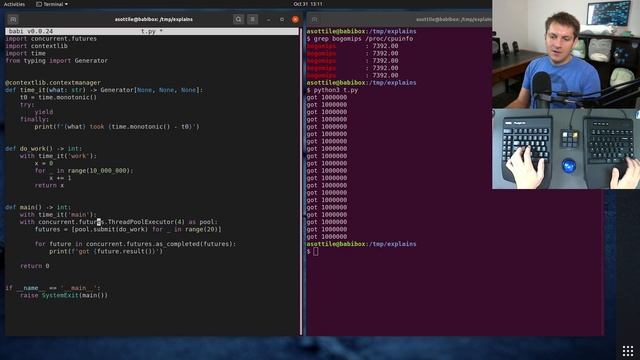640x360 pixels.
Task: Click the 't0 = time.monotonic()' line
Action: [58, 97]
